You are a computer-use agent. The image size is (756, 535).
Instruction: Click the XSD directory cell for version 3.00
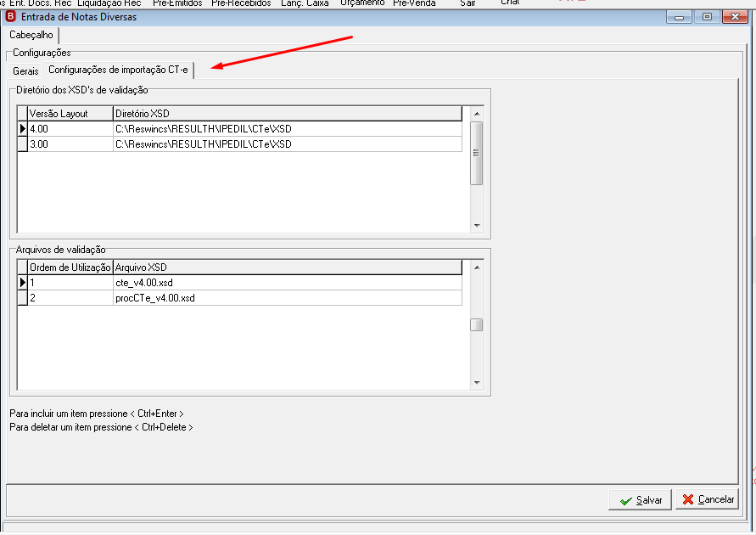click(x=288, y=144)
